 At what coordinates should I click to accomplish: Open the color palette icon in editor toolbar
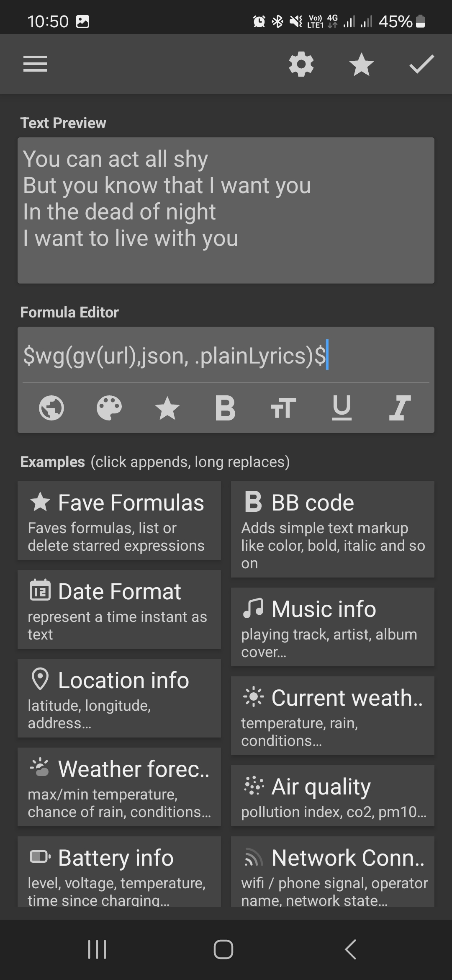pos(109,408)
